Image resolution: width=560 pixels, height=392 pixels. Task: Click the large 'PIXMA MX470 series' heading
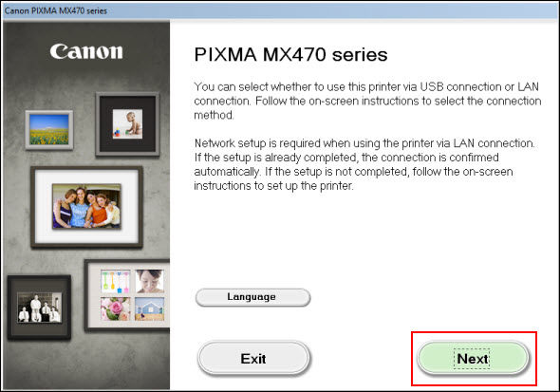click(290, 55)
